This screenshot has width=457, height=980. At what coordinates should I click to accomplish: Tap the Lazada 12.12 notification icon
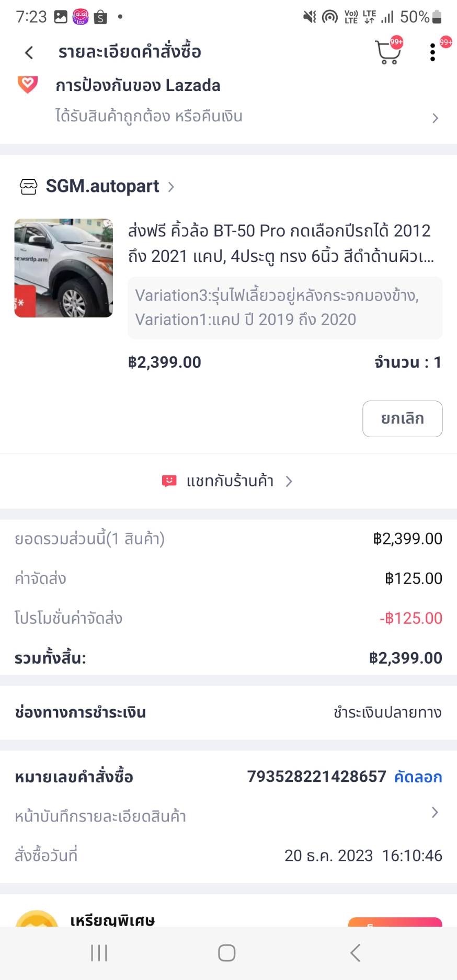[81, 17]
